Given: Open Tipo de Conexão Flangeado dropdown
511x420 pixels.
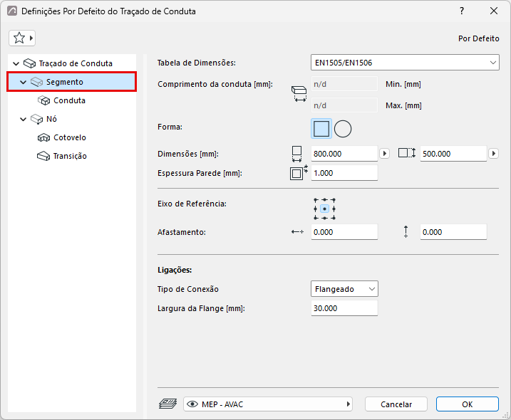Looking at the screenshot, I should pyautogui.click(x=344, y=289).
